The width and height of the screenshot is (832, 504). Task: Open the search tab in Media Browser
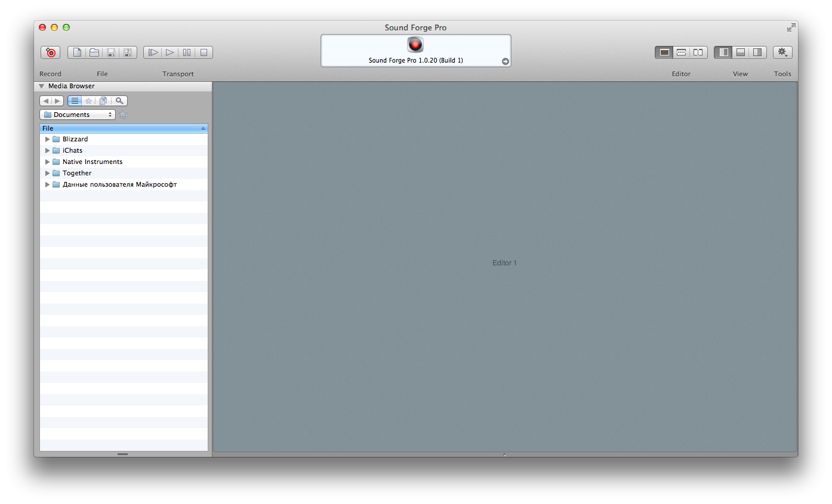tap(119, 101)
